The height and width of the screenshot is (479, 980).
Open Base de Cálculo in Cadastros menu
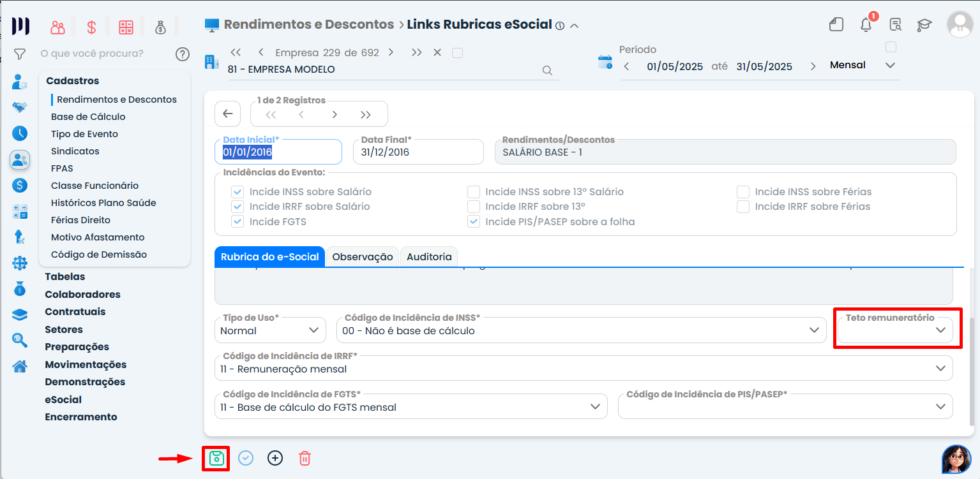click(x=88, y=117)
